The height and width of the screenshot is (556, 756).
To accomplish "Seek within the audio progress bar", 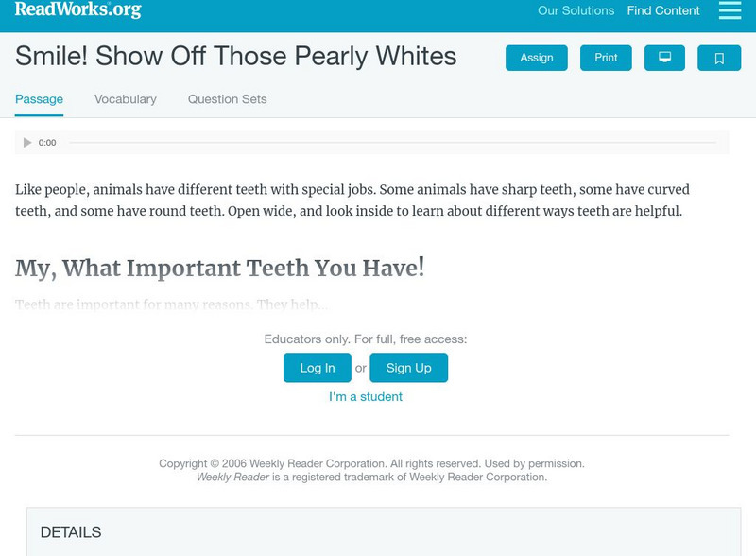I will pyautogui.click(x=392, y=143).
